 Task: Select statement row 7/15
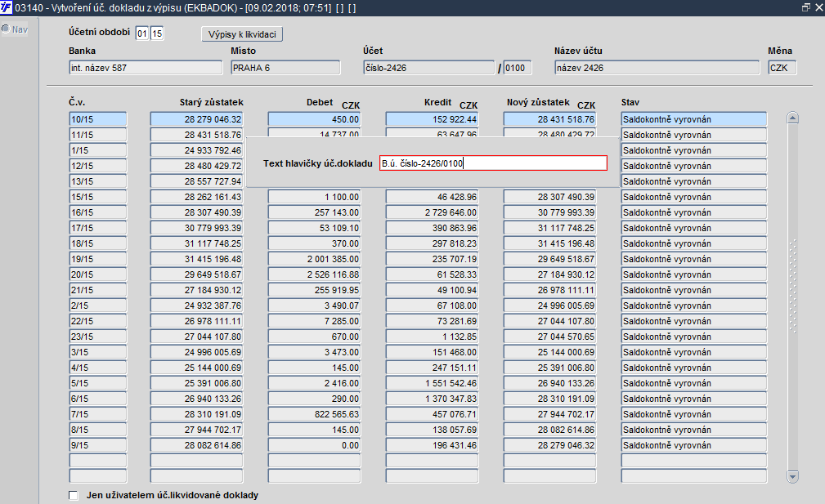(x=98, y=413)
